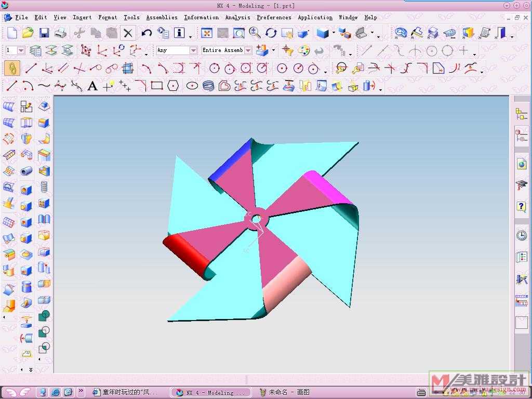
Task: Undo the last action
Action: (x=146, y=33)
